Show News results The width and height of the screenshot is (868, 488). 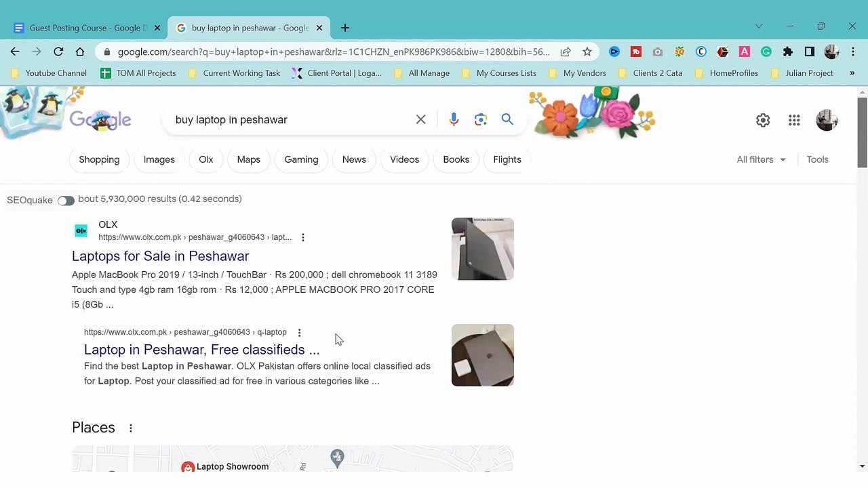pos(354,159)
